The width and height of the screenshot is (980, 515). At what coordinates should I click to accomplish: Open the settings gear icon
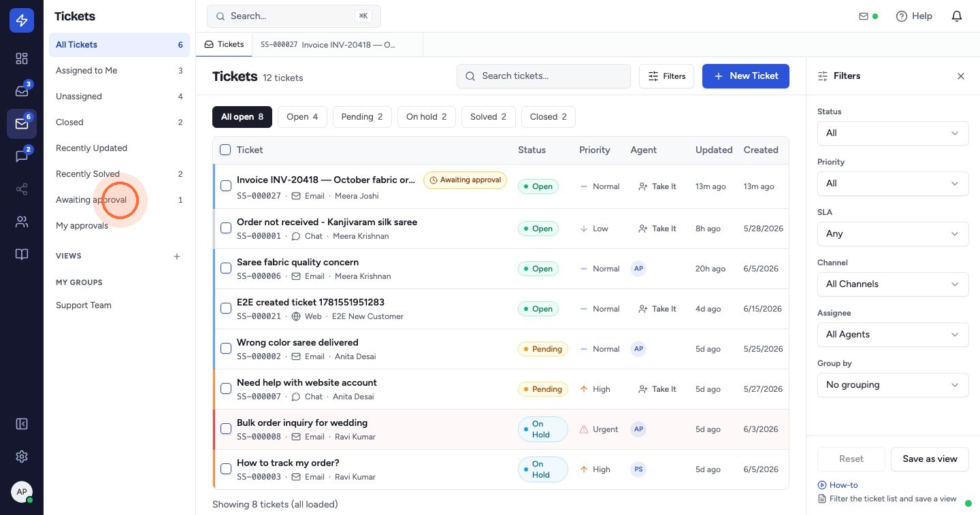click(22, 456)
